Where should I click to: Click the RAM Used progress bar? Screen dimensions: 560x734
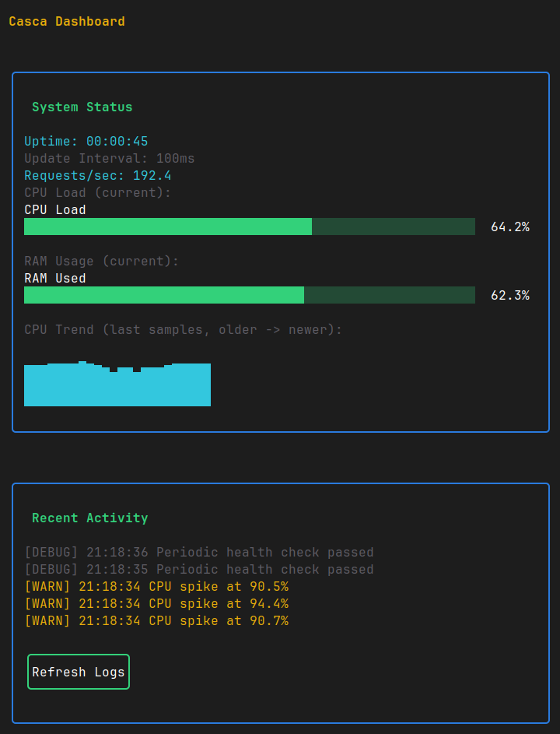click(x=249, y=295)
